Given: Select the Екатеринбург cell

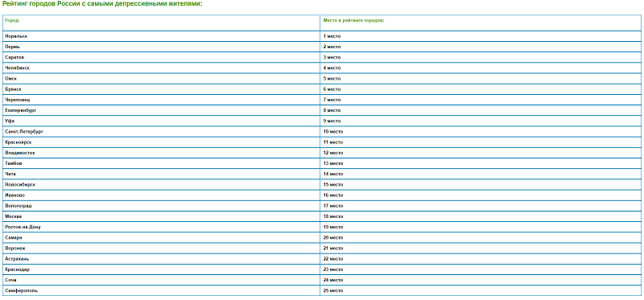Looking at the screenshot, I should click(x=162, y=110).
